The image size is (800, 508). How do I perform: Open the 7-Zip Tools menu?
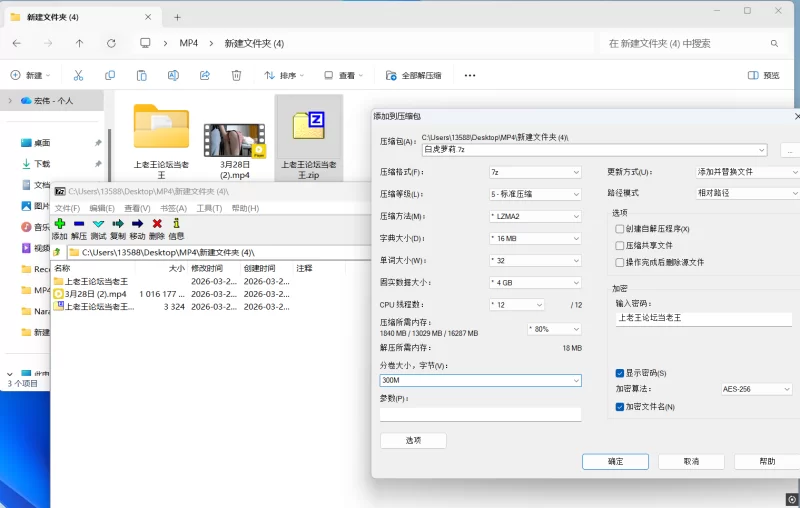click(x=209, y=208)
